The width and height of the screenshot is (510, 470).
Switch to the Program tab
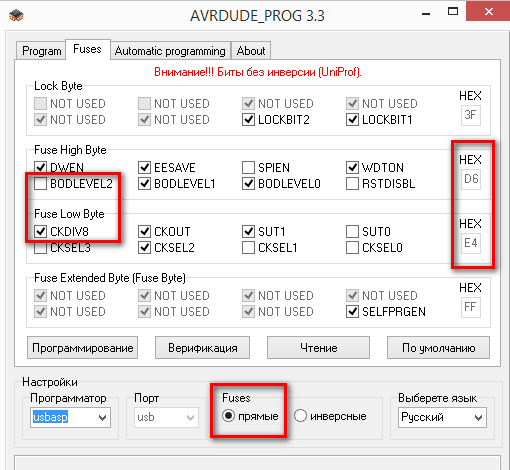click(x=41, y=51)
